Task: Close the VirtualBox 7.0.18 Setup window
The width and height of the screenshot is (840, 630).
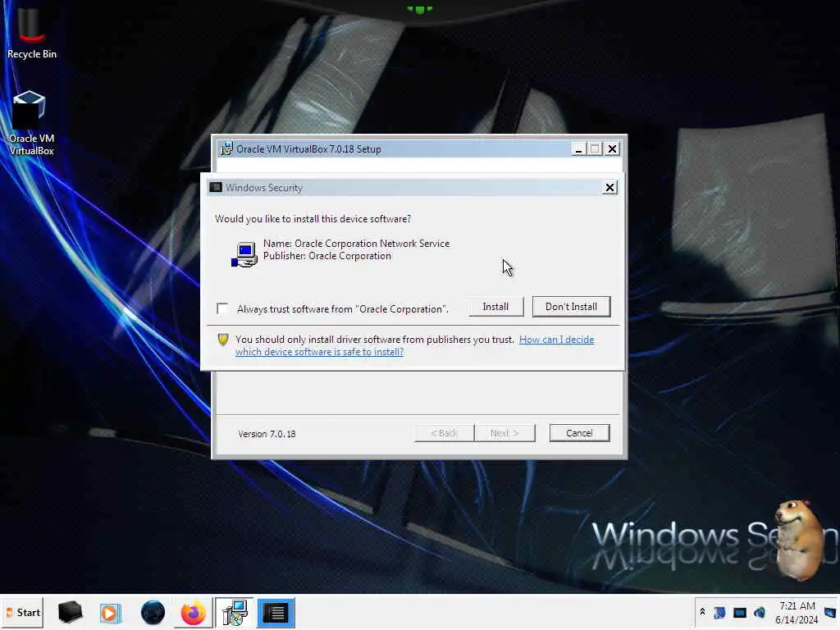Action: pos(612,149)
